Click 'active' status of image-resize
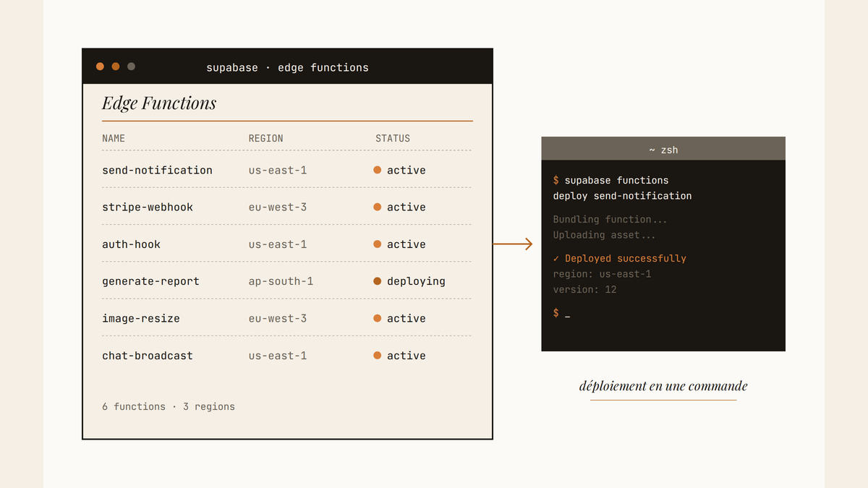 click(407, 318)
